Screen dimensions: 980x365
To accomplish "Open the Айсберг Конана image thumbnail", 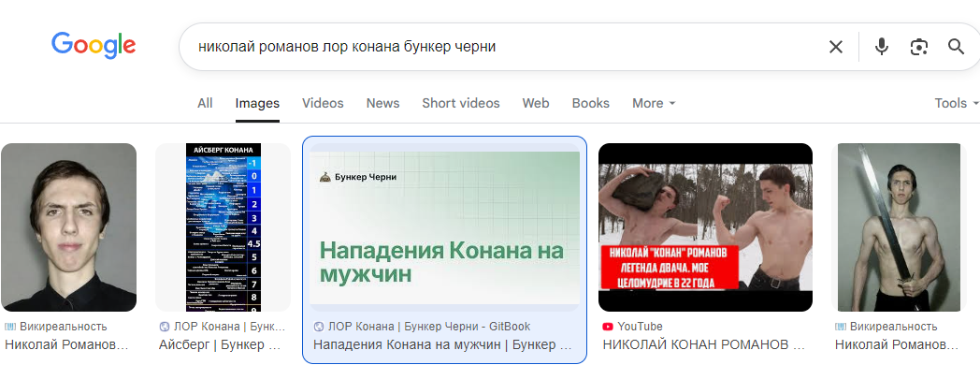I will [223, 227].
